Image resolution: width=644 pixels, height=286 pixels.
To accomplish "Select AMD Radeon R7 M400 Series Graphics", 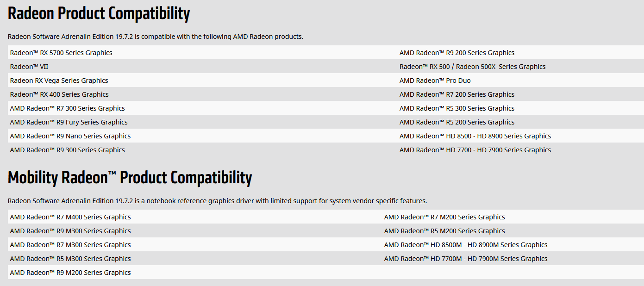I will 70,217.
